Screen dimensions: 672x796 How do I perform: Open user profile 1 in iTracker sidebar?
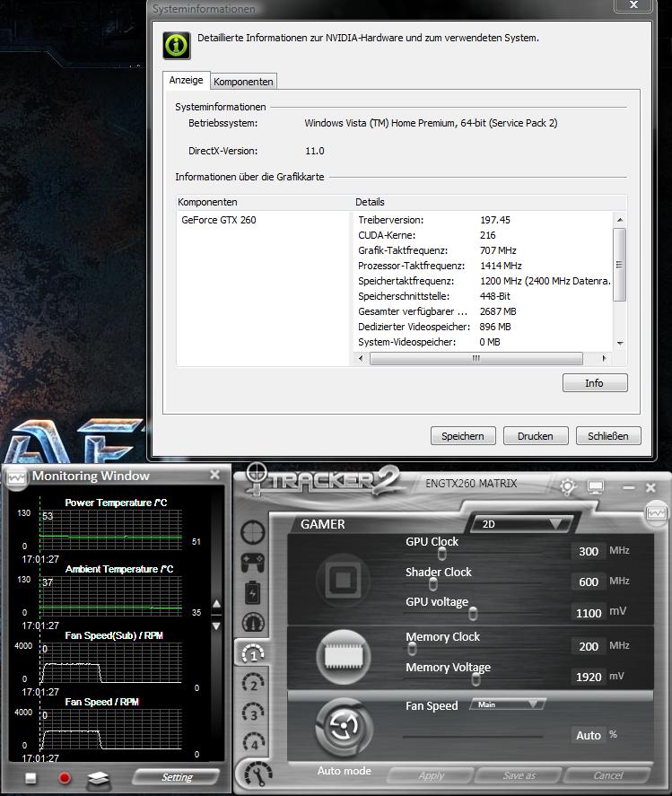(253, 654)
